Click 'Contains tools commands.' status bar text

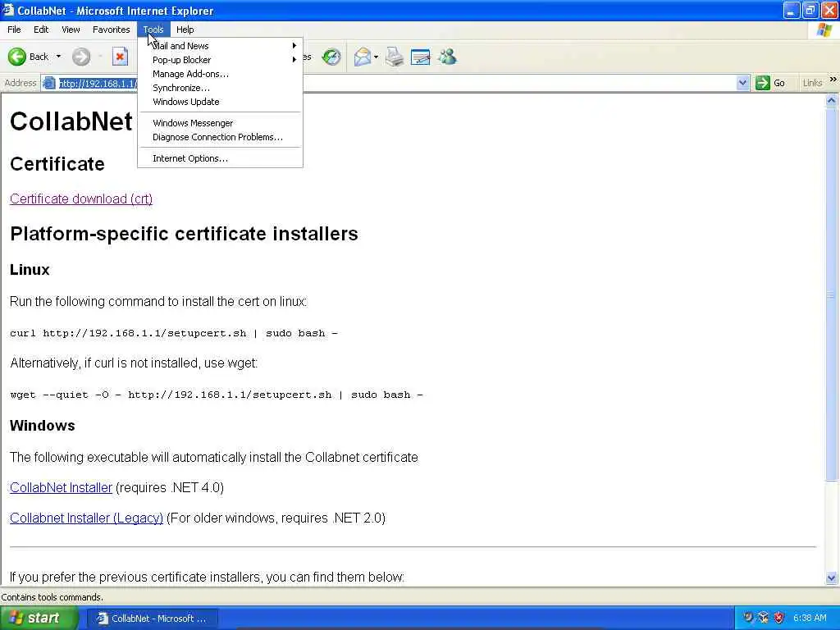click(x=52, y=597)
